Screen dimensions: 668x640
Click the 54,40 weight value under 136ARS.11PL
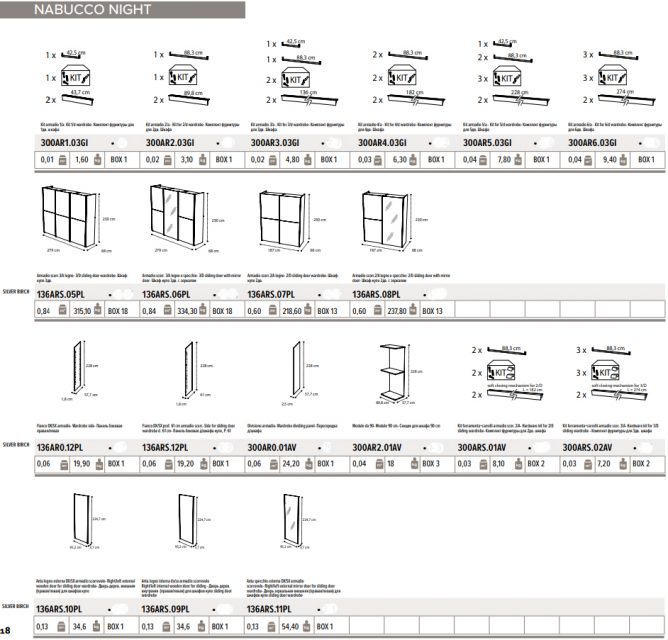pos(292,625)
